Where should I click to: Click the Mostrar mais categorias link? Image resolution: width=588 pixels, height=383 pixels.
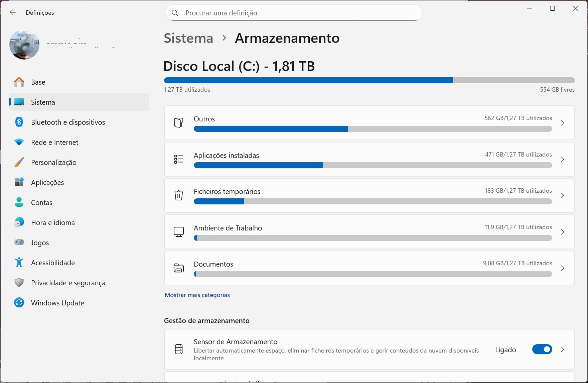pos(197,295)
